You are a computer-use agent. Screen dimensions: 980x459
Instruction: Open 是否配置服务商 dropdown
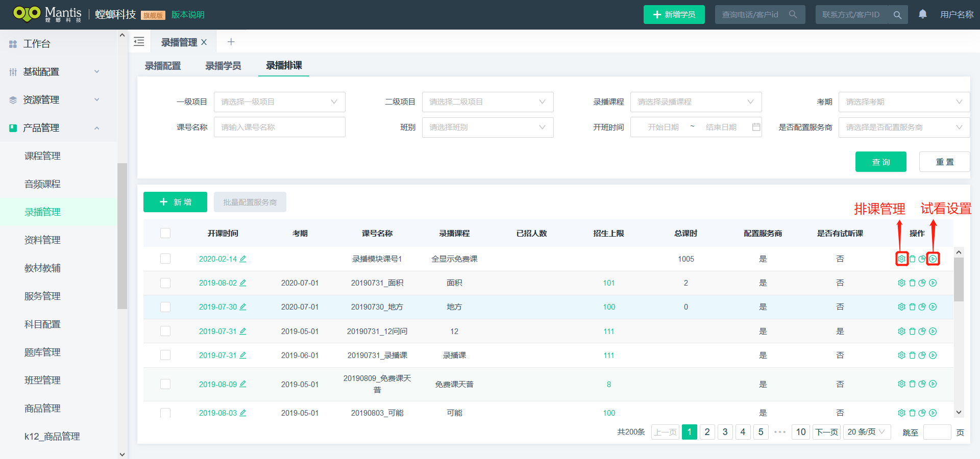pyautogui.click(x=904, y=127)
